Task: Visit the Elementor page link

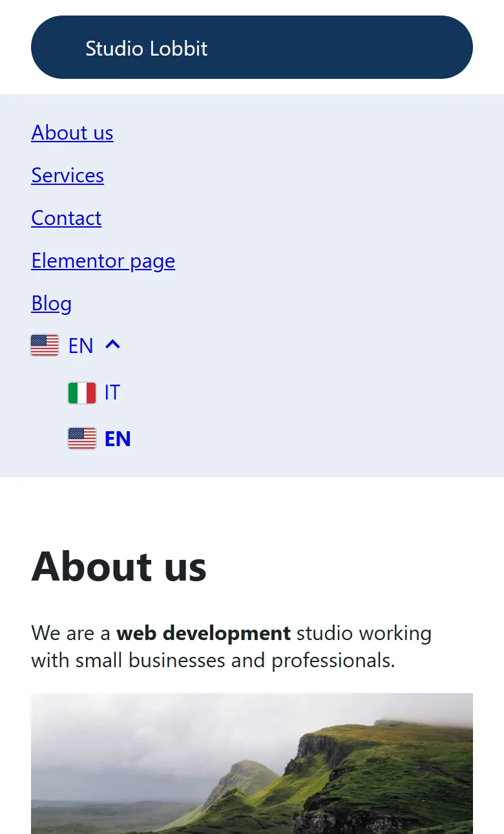Action: 103,261
